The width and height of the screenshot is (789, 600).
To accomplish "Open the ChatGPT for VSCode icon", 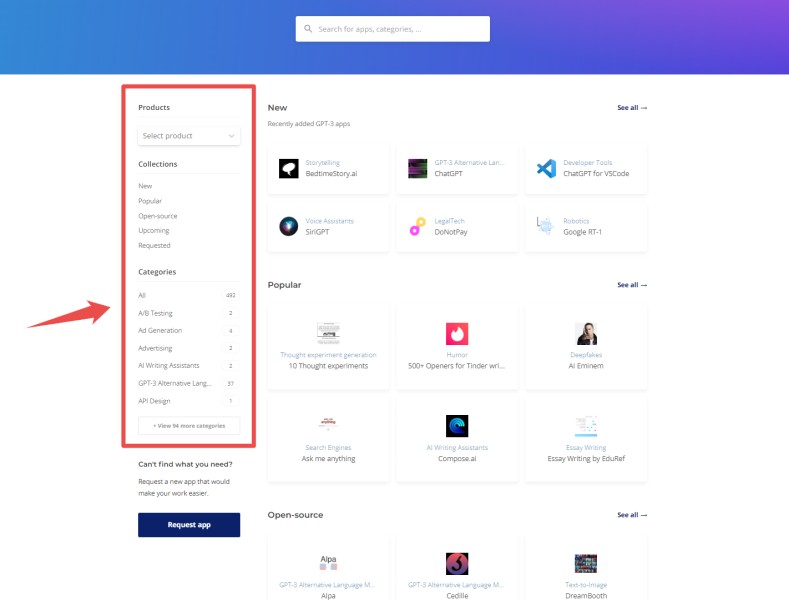I will (x=546, y=169).
